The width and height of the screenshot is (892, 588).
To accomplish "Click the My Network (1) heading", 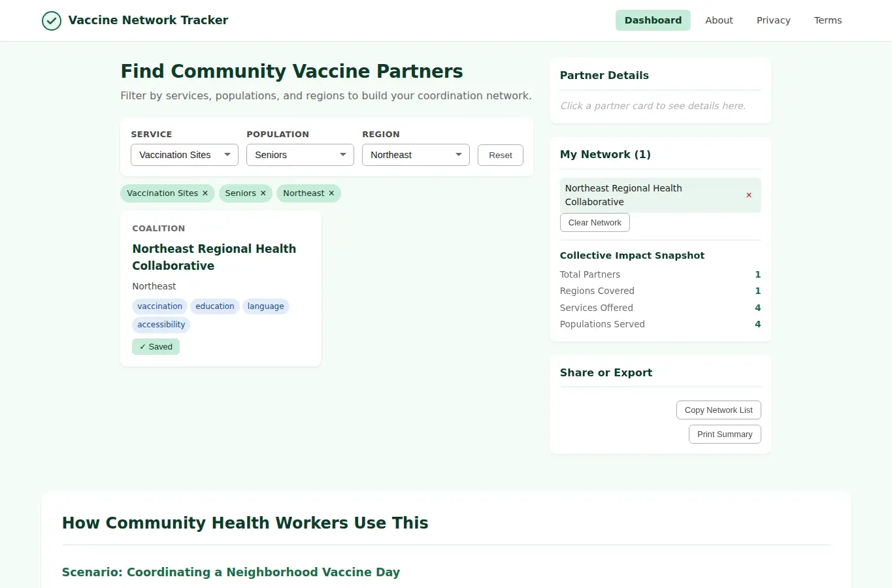I will click(605, 154).
